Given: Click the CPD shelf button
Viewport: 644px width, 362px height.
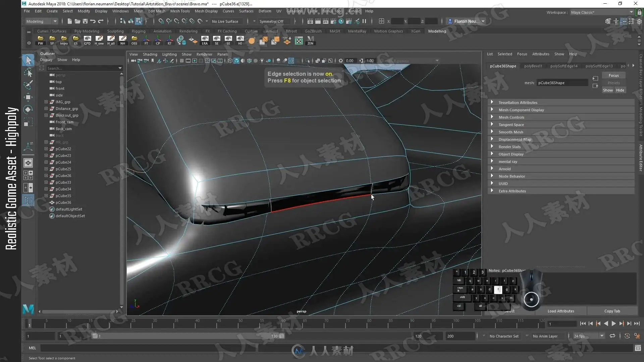Looking at the screenshot, I should click(x=87, y=41).
